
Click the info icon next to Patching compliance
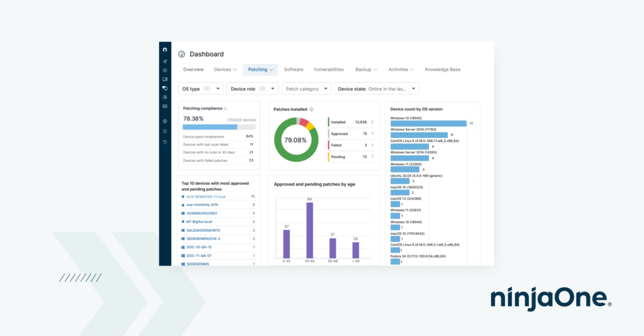[x=225, y=108]
